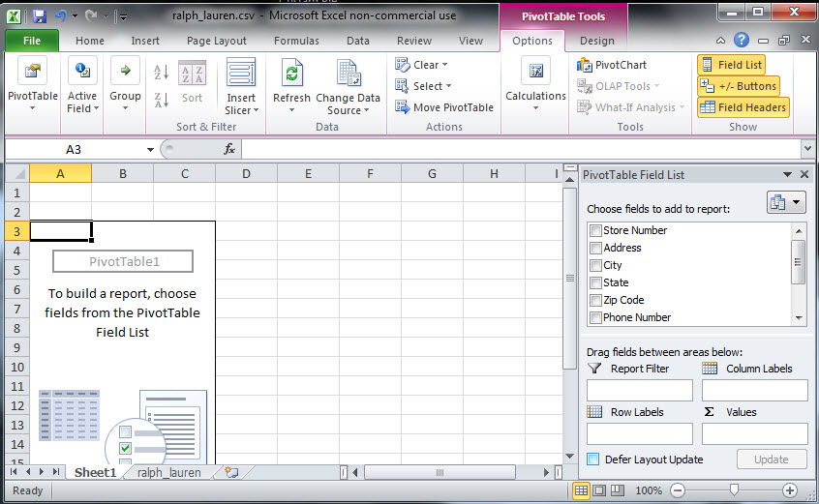Click the Insert Worksheet tab icon
Image resolution: width=819 pixels, height=504 pixels.
(231, 472)
